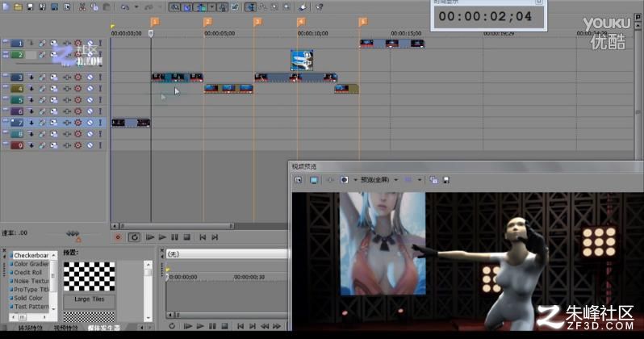
Task: Preview on external monitor icon
Action: tap(314, 180)
